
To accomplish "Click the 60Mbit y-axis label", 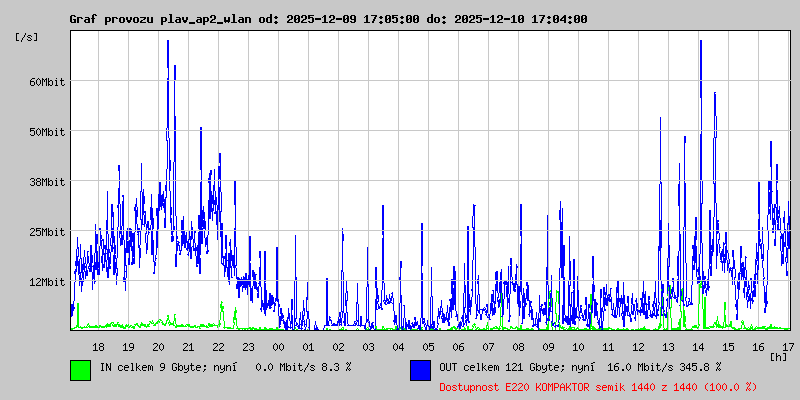I will point(47,82).
